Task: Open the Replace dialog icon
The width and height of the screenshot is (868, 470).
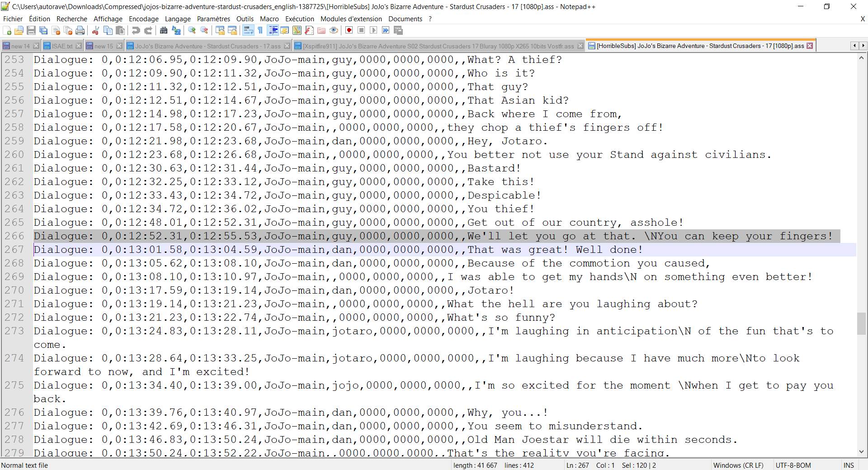Action: (x=176, y=30)
